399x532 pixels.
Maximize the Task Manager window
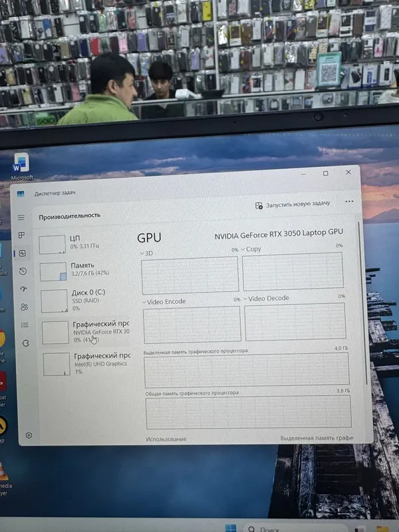click(325, 174)
